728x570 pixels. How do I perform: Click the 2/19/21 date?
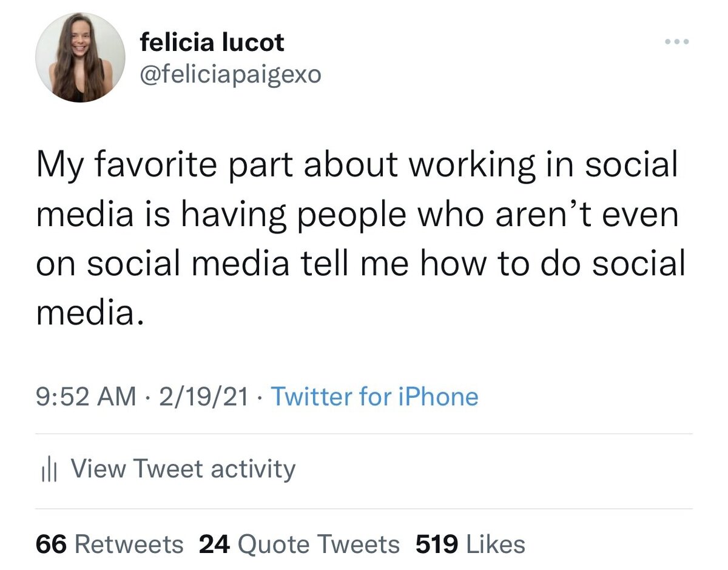click(203, 397)
